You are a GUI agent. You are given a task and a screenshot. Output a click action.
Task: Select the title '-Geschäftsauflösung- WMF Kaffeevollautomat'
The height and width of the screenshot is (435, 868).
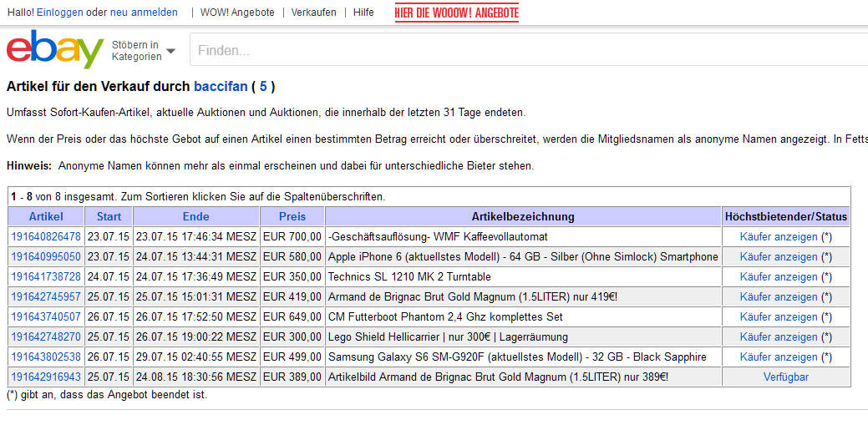tap(438, 237)
